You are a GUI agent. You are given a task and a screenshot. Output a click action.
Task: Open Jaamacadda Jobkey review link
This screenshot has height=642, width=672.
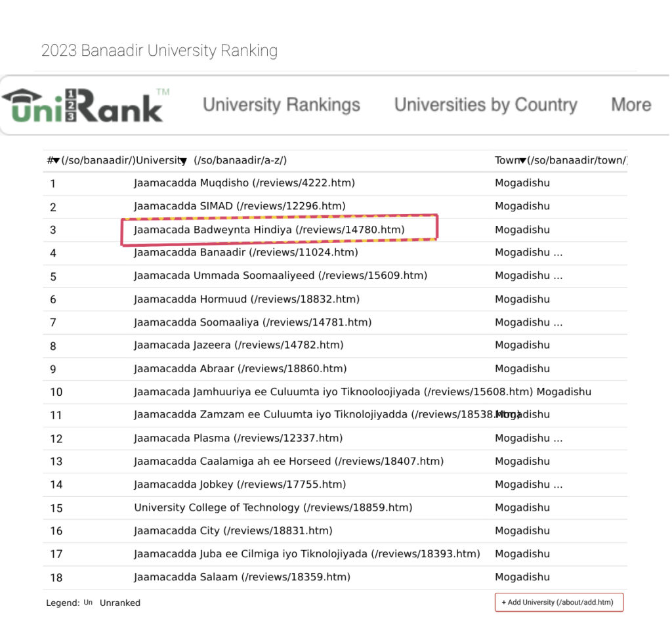(240, 484)
